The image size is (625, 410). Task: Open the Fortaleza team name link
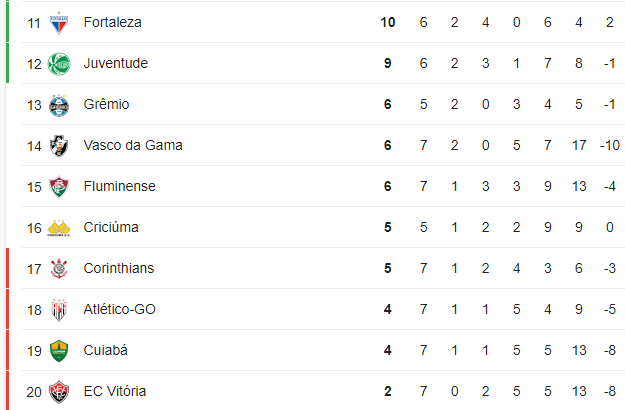tap(112, 22)
